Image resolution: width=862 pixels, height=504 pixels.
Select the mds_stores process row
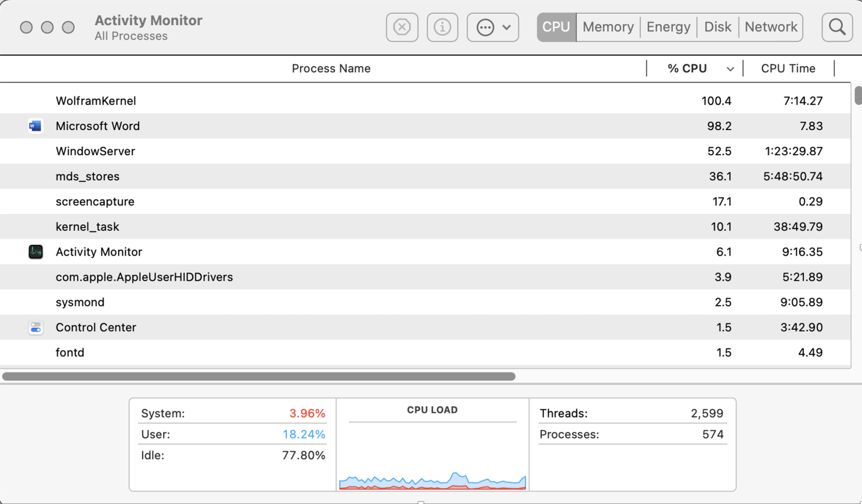point(425,176)
